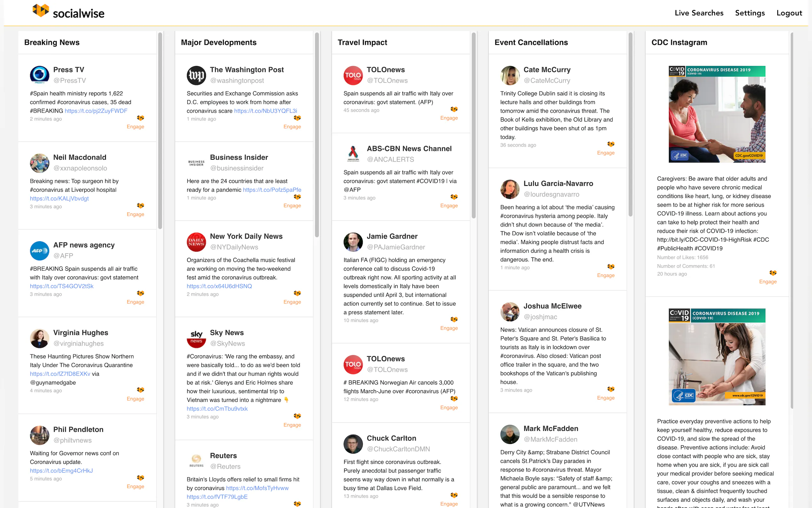The height and width of the screenshot is (508, 812).
Task: Open Settings page
Action: point(750,13)
